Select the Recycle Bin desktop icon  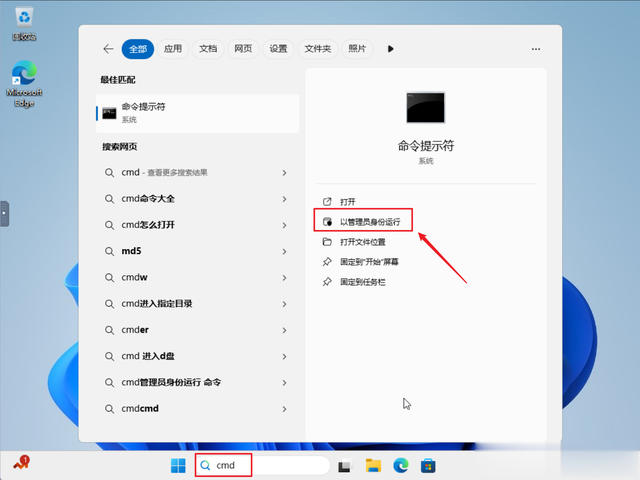pos(24,24)
